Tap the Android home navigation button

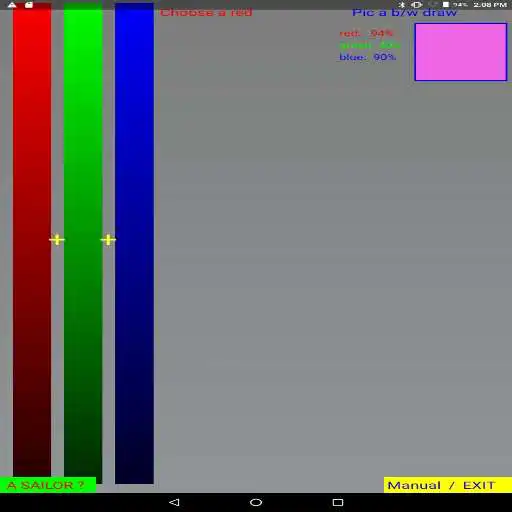pos(256,502)
